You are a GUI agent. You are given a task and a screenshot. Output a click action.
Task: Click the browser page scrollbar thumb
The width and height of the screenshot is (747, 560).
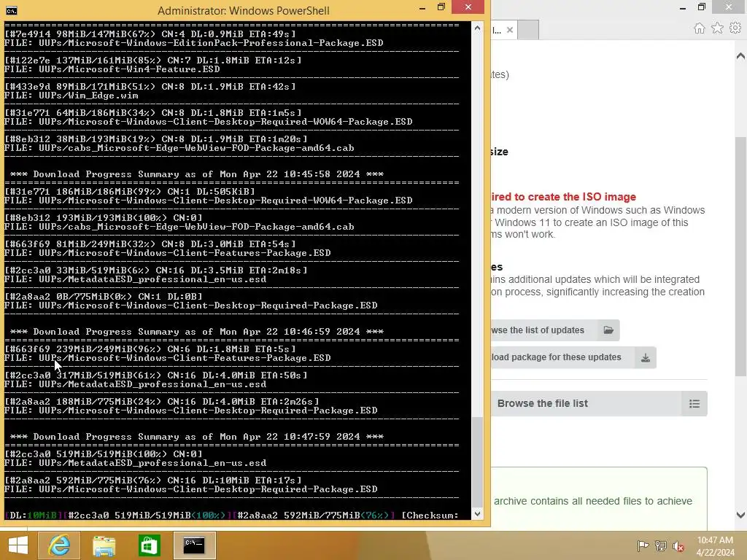[740, 257]
